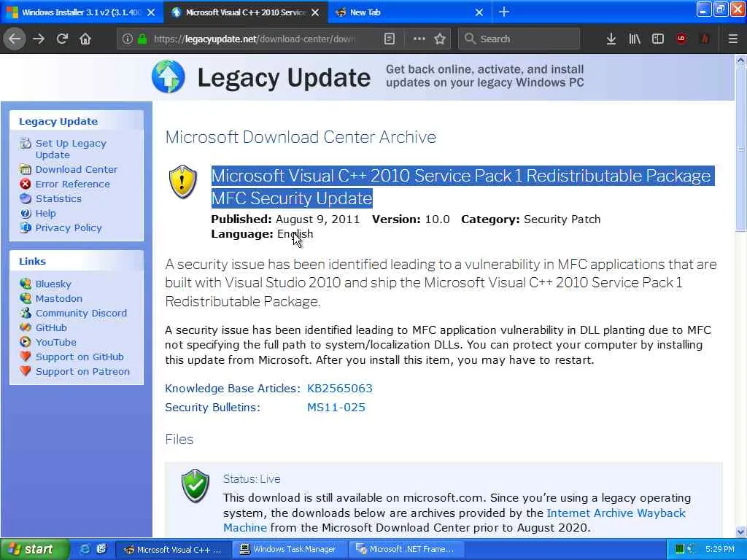Click in the browser Search box
The image size is (747, 560).
[x=519, y=39]
